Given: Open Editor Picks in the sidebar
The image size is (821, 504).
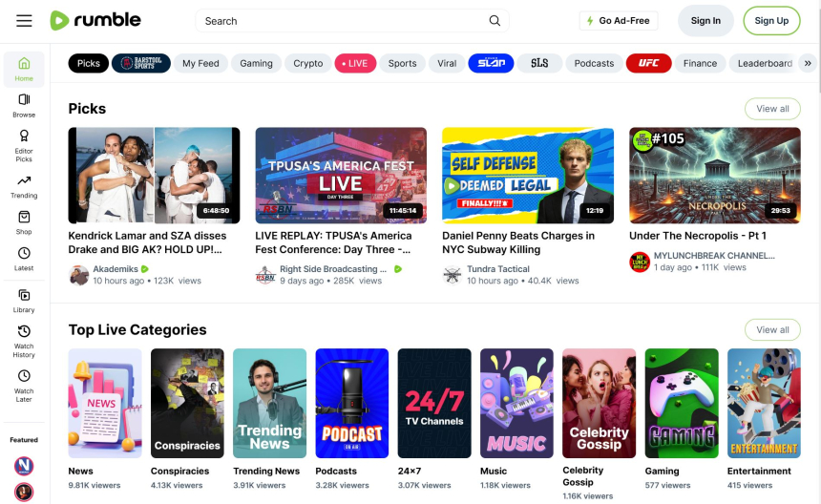Looking at the screenshot, I should pos(24,146).
